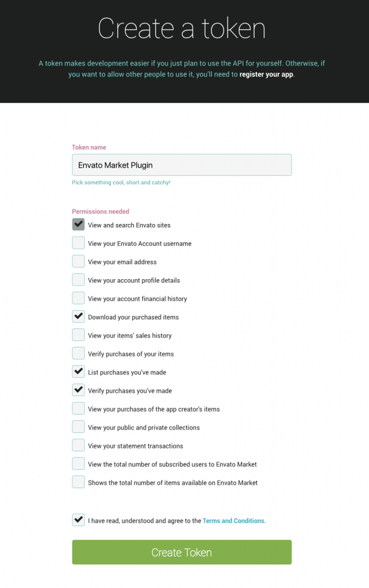This screenshot has width=369, height=588.
Task: Uncheck List purchases you've made
Action: click(x=78, y=372)
